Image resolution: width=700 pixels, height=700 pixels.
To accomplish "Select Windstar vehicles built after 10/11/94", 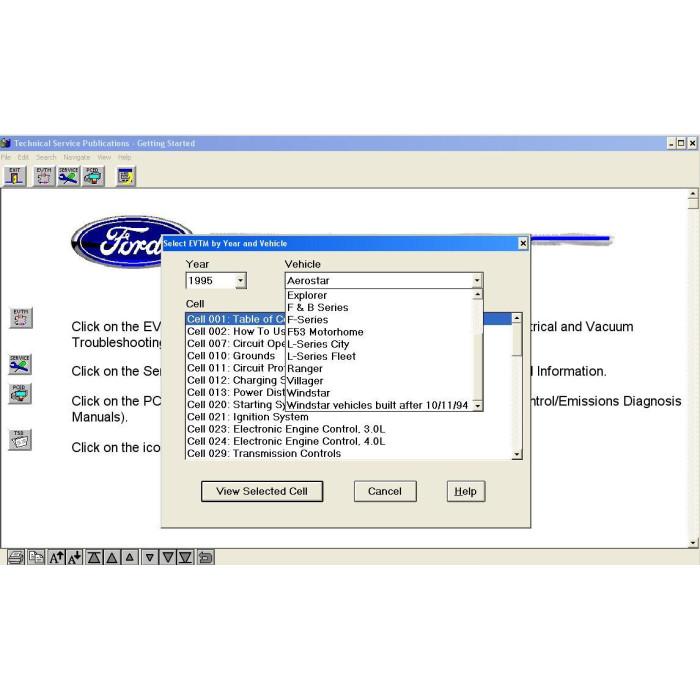I will pos(379,405).
